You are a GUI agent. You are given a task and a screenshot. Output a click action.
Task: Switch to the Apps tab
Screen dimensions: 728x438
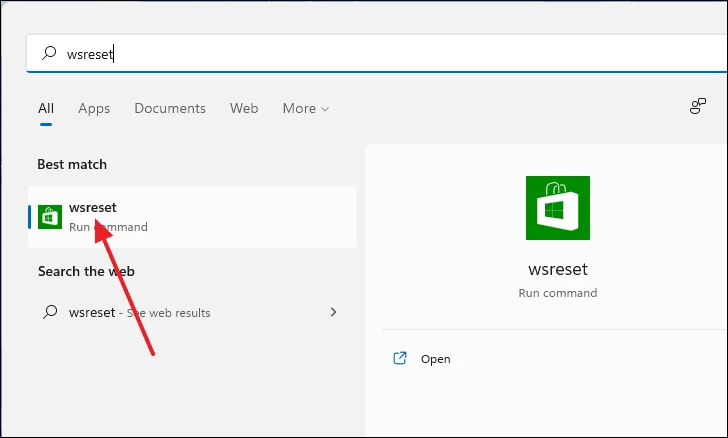point(94,108)
